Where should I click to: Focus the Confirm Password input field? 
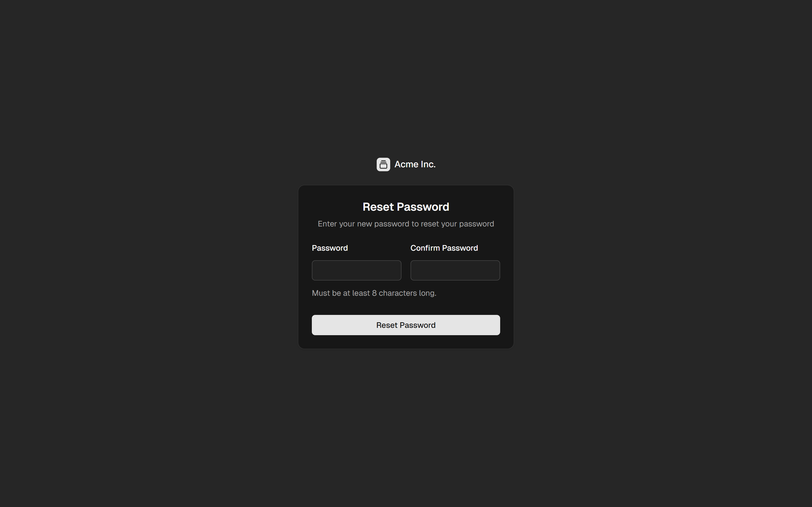[455, 270]
